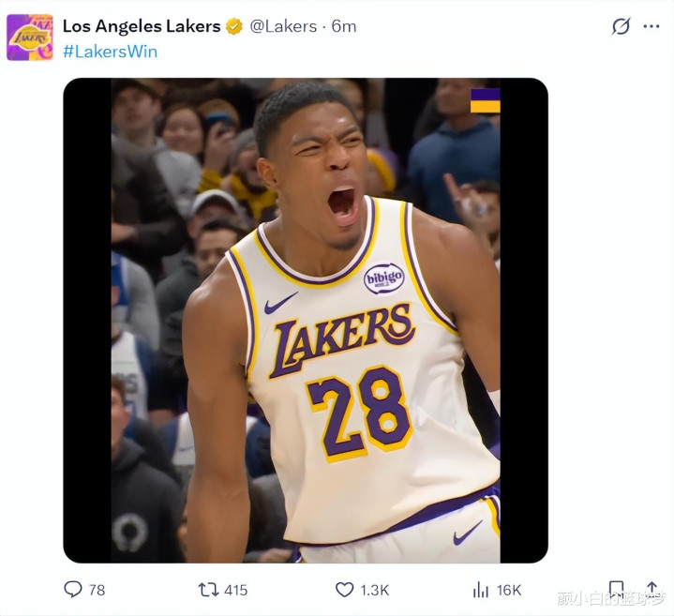This screenshot has width=674, height=616.
Task: Click the 1.3K likes count
Action: click(375, 590)
